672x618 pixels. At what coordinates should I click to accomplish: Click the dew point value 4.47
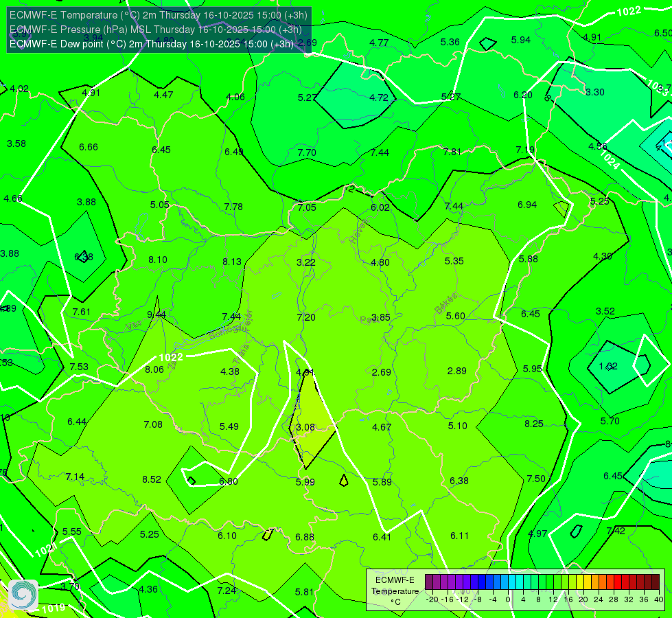pyautogui.click(x=164, y=95)
